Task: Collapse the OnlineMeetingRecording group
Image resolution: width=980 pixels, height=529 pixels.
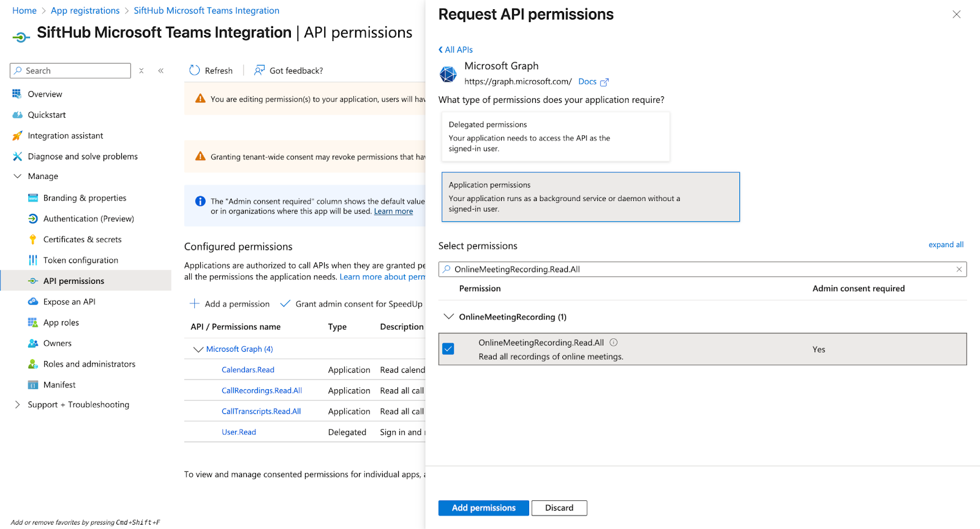Action: coord(449,317)
